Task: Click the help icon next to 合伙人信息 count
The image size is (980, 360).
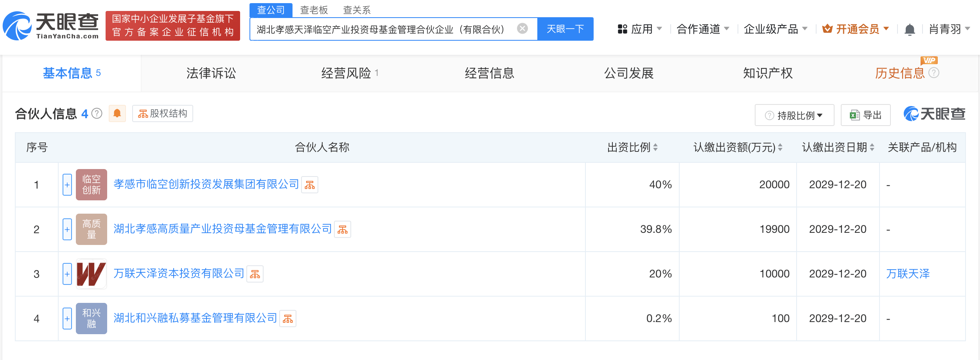Action: point(97,113)
